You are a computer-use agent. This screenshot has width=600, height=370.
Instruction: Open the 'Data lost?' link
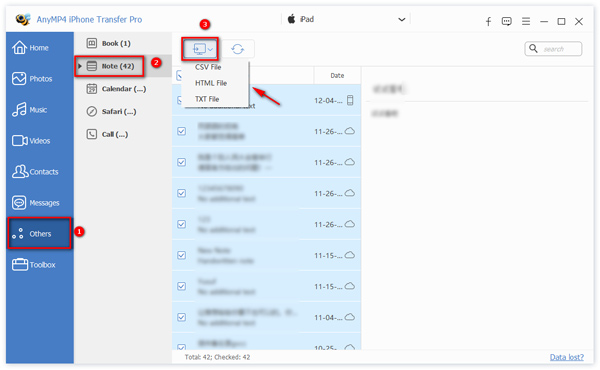(x=567, y=357)
